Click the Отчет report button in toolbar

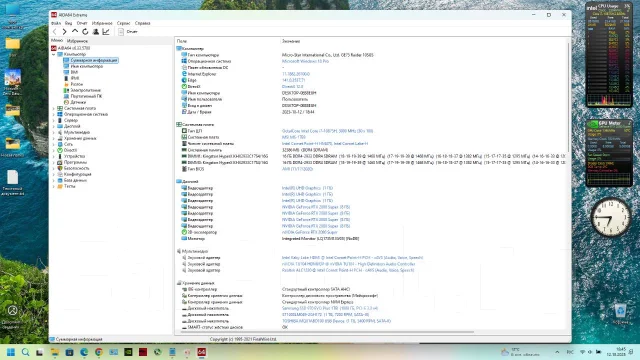click(128, 31)
